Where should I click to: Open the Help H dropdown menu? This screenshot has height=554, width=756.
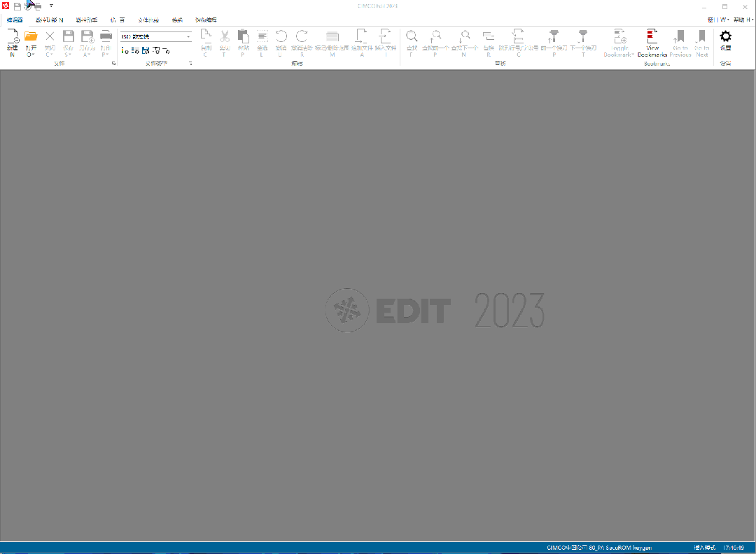click(743, 20)
